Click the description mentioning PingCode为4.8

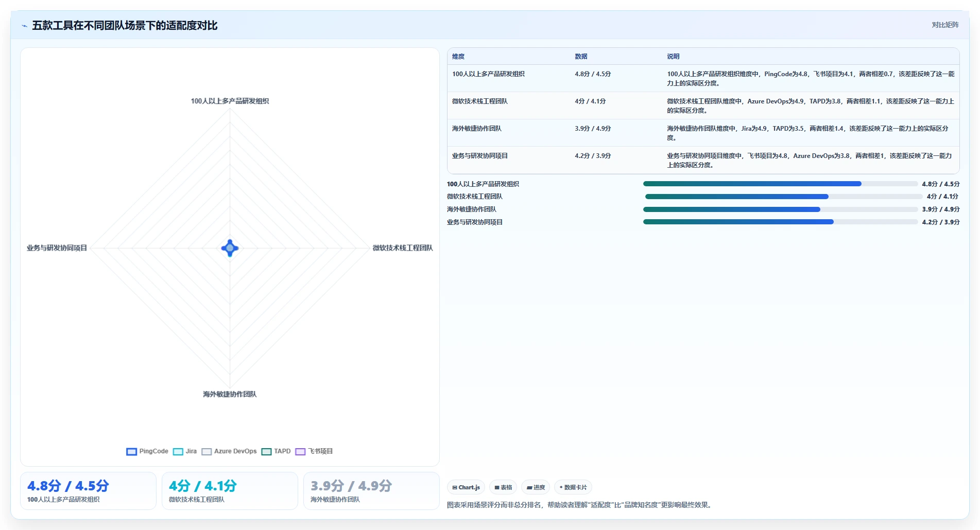(811, 79)
